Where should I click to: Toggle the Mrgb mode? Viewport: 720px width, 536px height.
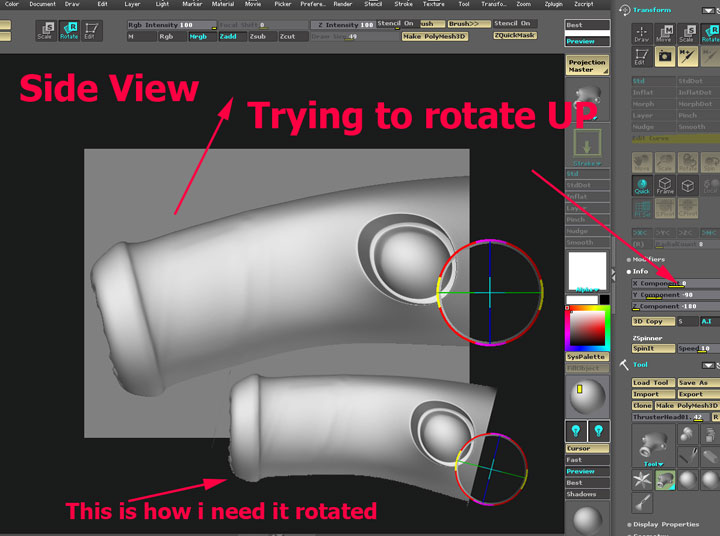[201, 36]
